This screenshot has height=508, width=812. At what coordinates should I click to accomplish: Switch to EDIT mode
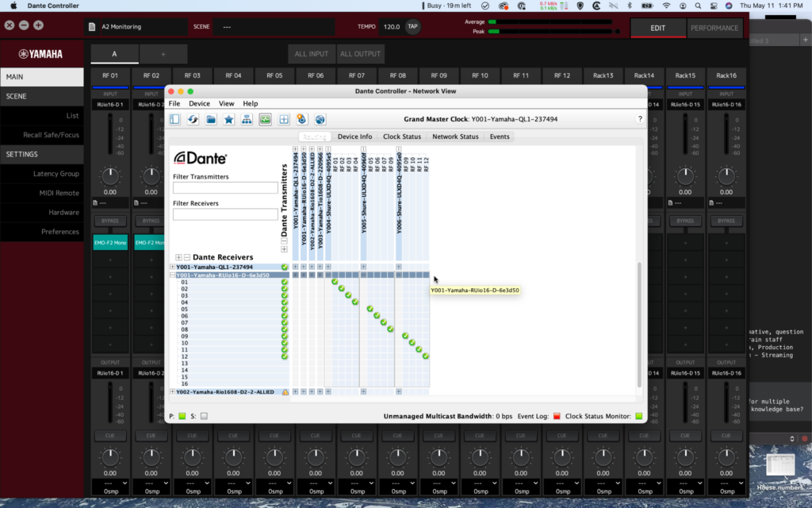click(657, 28)
